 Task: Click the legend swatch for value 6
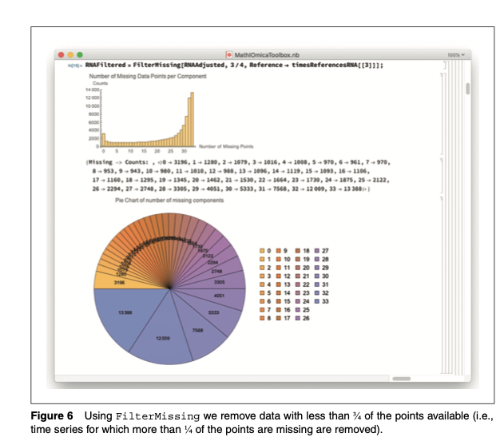point(262,301)
